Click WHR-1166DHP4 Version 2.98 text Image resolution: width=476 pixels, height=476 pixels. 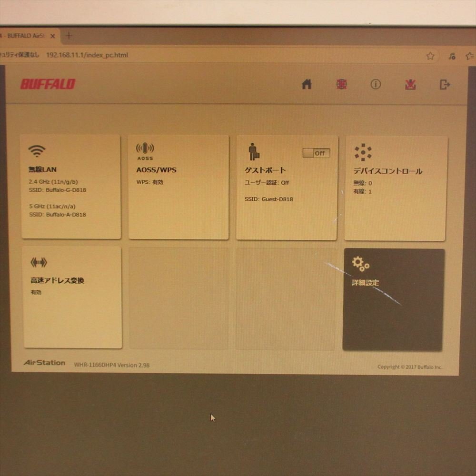point(112,365)
